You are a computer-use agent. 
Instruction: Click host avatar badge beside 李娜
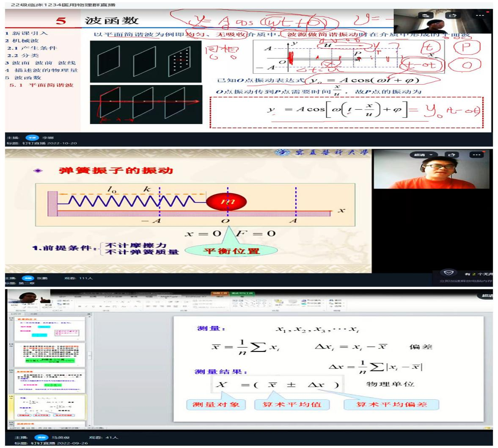[x=32, y=138]
